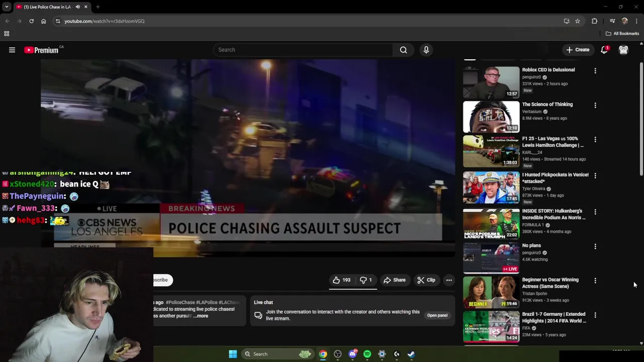Screen dimensions: 644x362
Task: Open Tyler Oliveira channel link
Action: [534, 189]
